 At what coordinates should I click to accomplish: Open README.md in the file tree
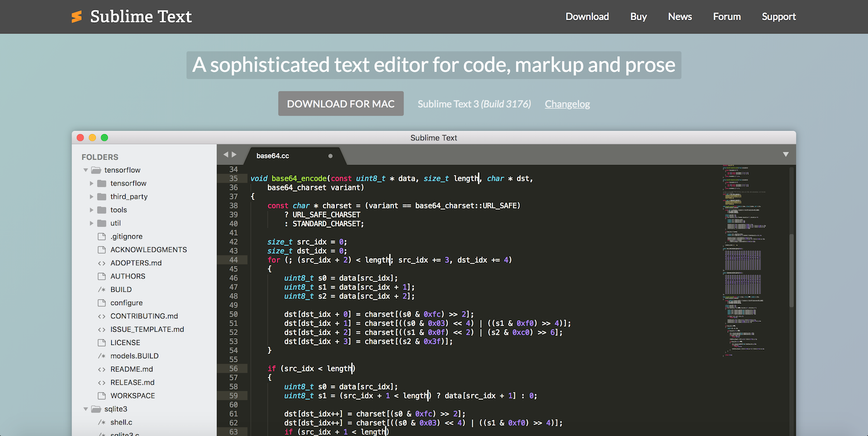tap(132, 369)
